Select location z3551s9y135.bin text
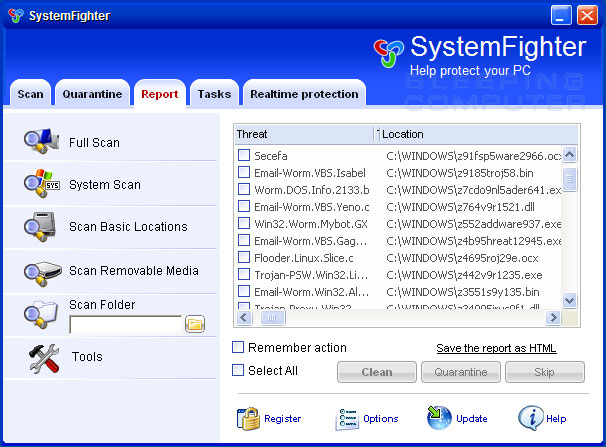 [x=463, y=292]
